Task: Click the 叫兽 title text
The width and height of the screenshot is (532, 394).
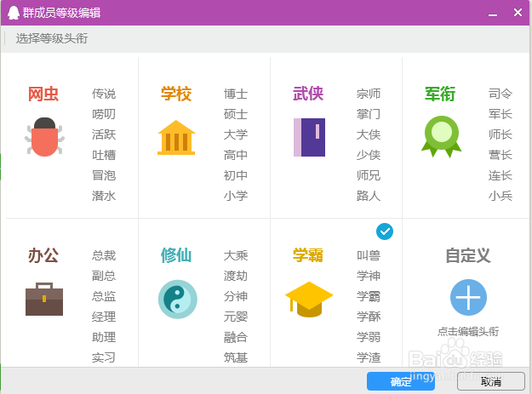Action: [369, 255]
